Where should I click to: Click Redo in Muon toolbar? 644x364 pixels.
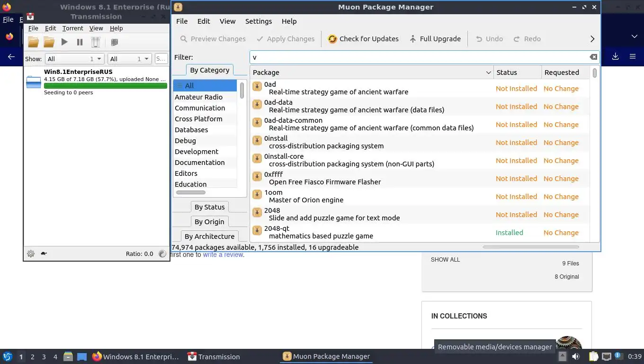pos(527,39)
